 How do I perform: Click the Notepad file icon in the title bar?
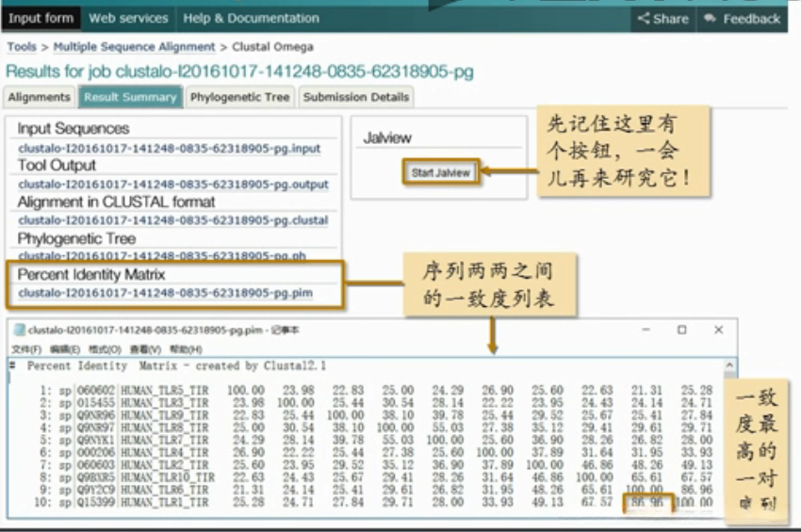[20, 330]
